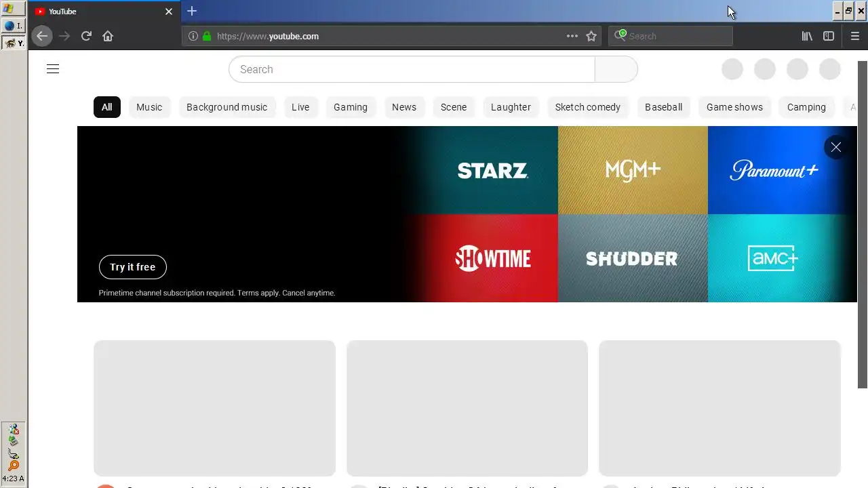Select the Gaming filter chip
This screenshot has width=868, height=488.
point(351,107)
